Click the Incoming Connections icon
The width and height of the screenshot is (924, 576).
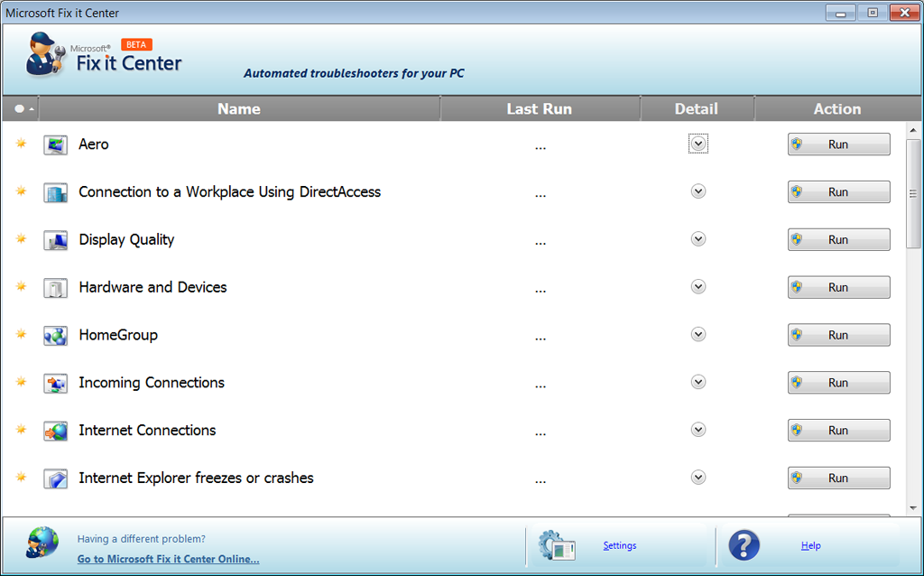tap(55, 383)
